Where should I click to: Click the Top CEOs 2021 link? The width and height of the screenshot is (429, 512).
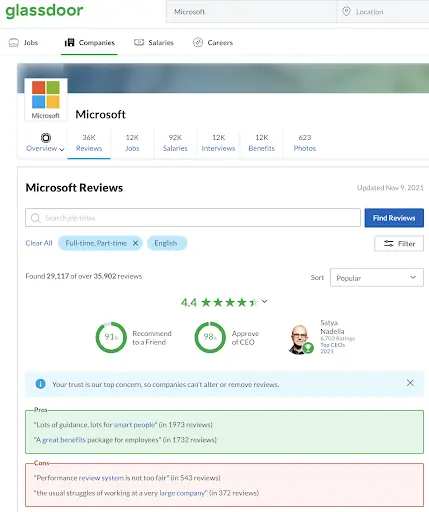pyautogui.click(x=332, y=348)
